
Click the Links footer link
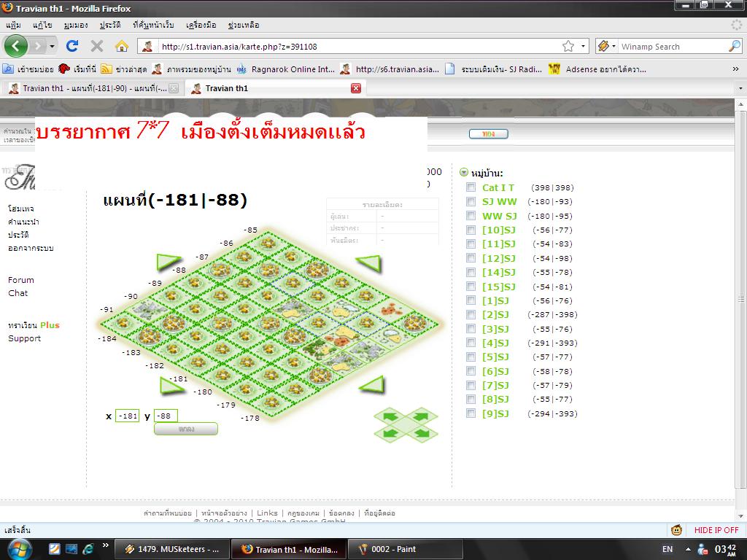pos(267,513)
